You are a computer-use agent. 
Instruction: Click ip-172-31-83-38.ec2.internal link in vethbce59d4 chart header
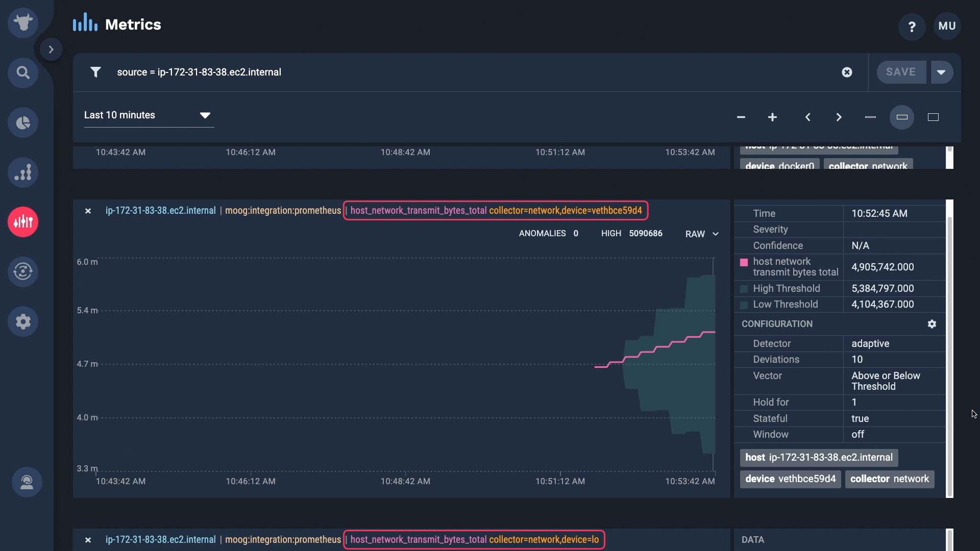pos(161,210)
